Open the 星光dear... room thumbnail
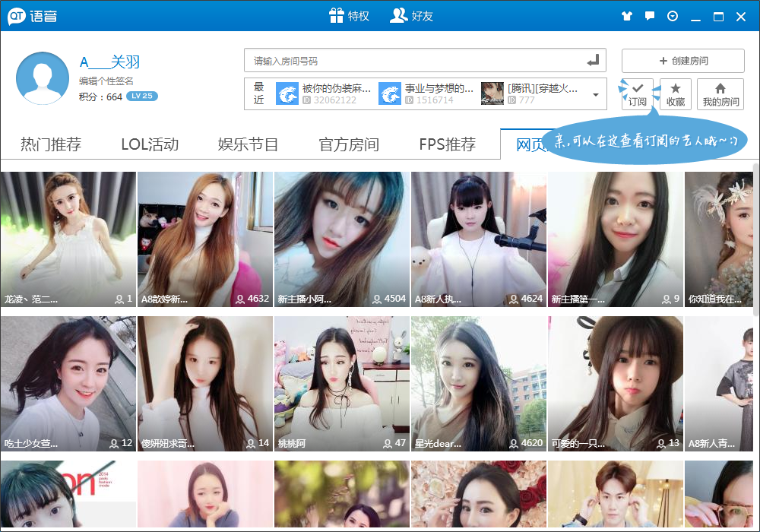This screenshot has width=760, height=532. click(479, 384)
